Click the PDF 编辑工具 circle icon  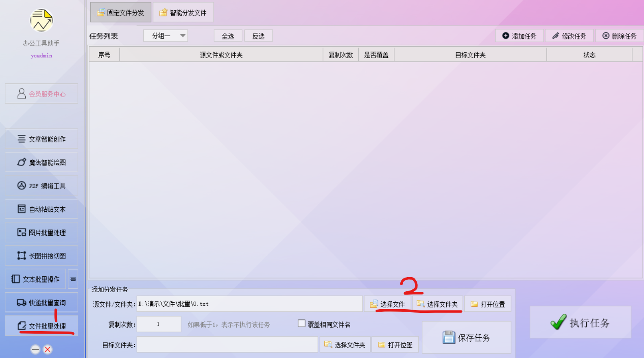22,185
